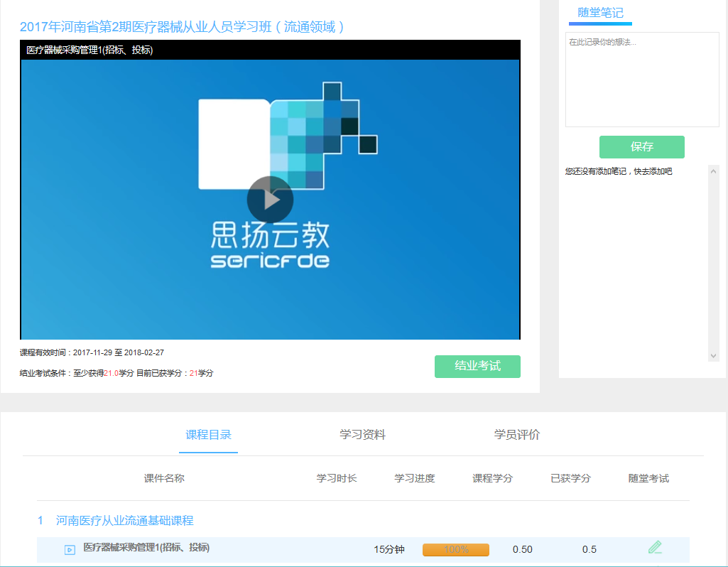Click the 100% progress bar

tap(455, 549)
